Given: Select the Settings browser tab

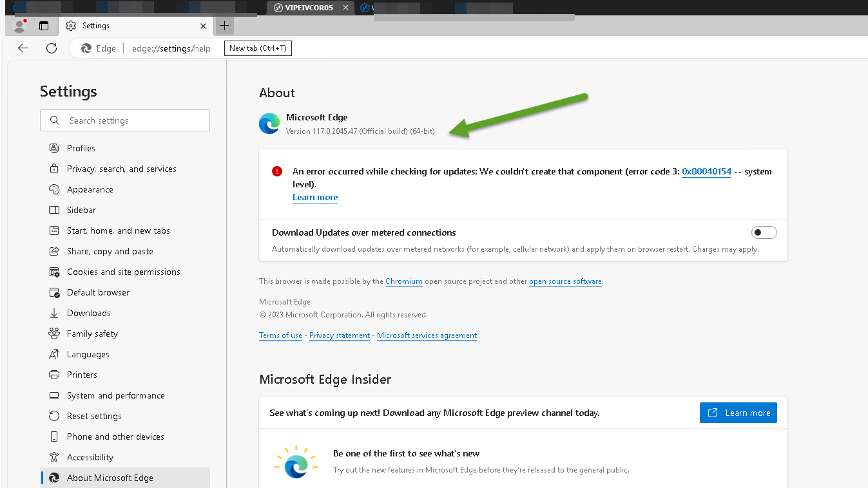Looking at the screenshot, I should 135,26.
